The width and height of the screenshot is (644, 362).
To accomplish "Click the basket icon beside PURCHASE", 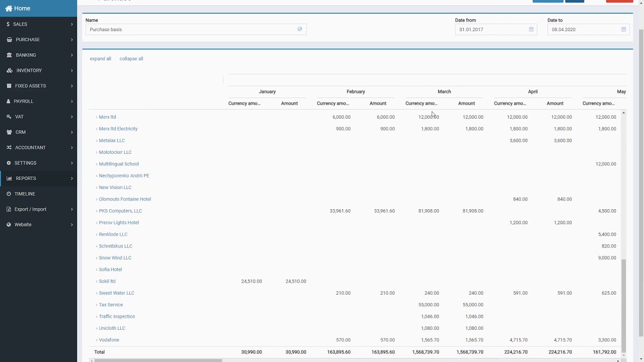I will (x=10, y=40).
